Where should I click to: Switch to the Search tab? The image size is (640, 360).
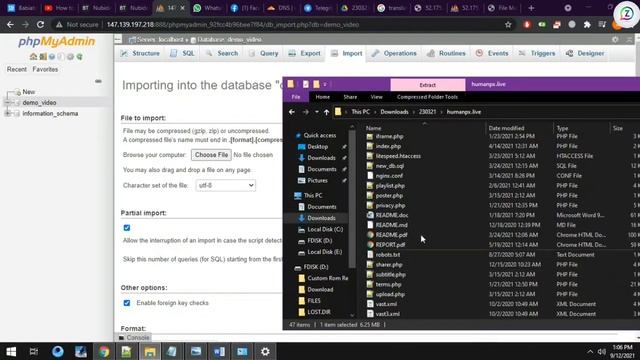pyautogui.click(x=222, y=53)
